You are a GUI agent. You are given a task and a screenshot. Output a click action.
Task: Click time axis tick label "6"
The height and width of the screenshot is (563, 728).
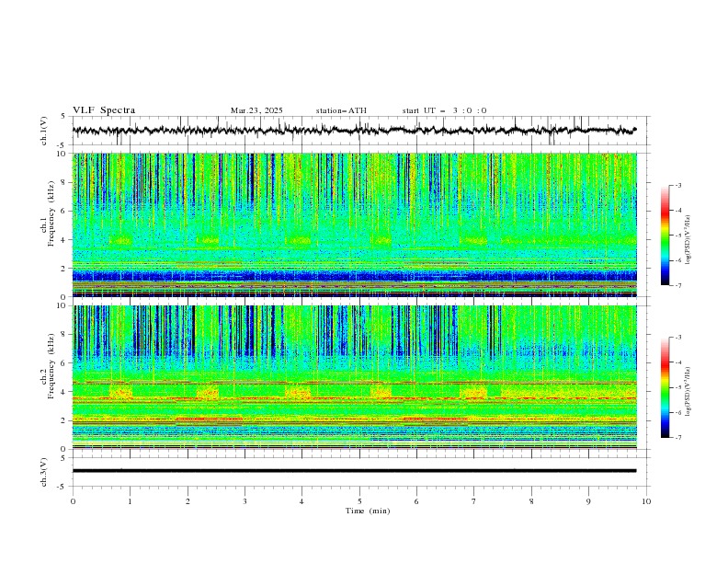point(416,501)
